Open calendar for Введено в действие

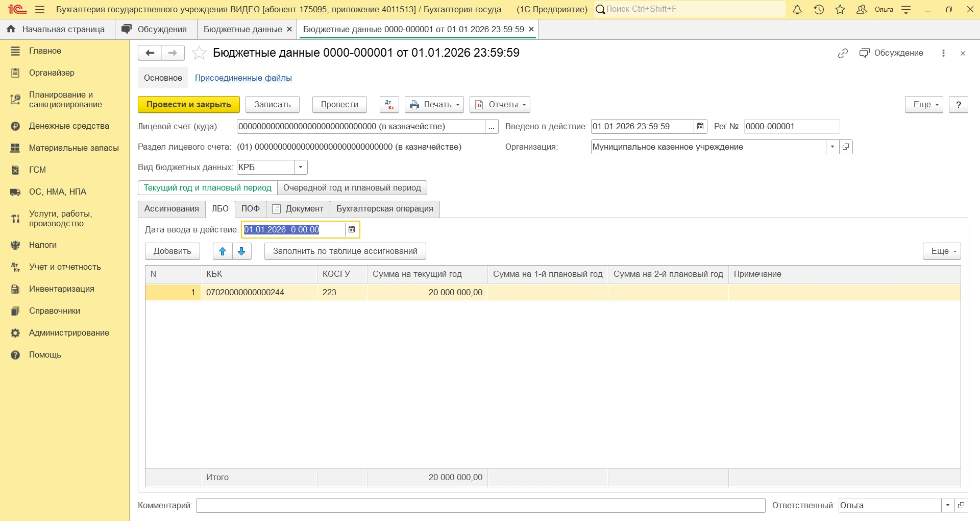pyautogui.click(x=700, y=127)
